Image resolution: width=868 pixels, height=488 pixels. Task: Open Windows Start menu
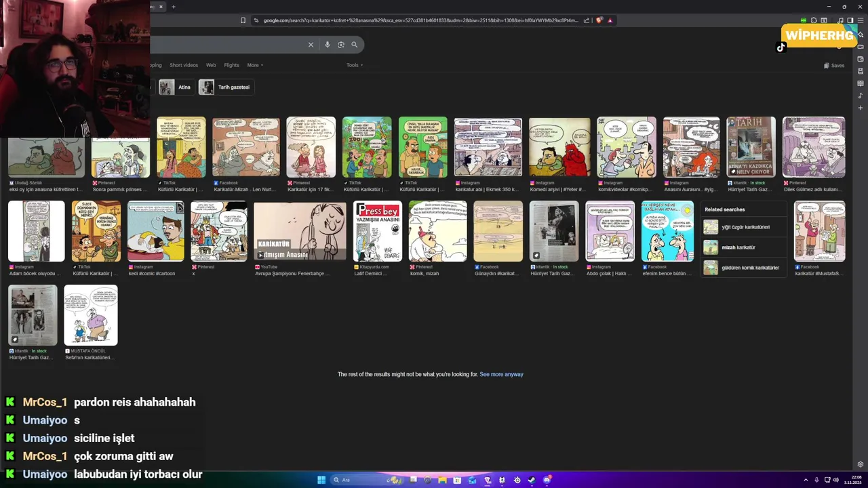pyautogui.click(x=321, y=480)
